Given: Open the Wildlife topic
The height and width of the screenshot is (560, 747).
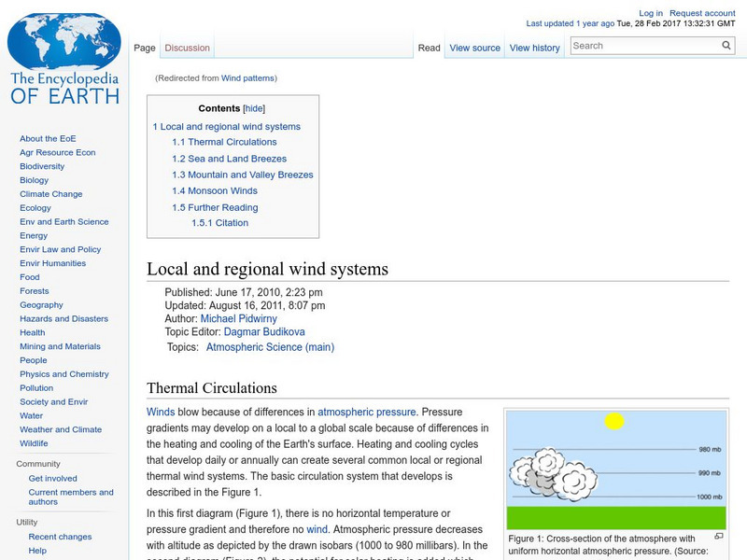Looking at the screenshot, I should click(x=34, y=442).
